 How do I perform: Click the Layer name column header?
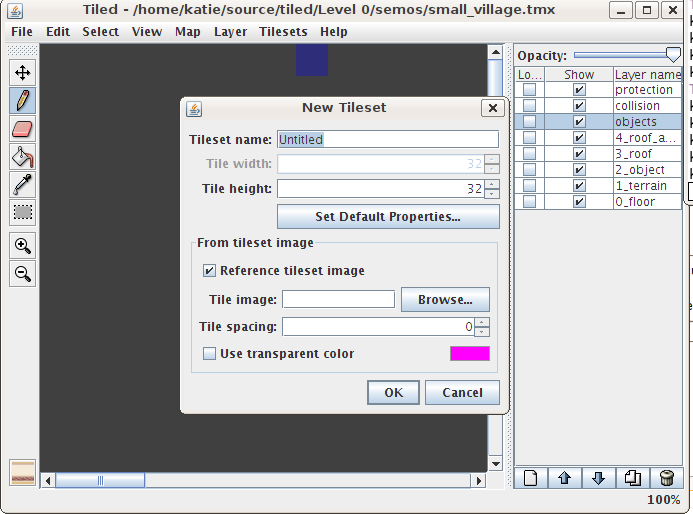pyautogui.click(x=647, y=75)
